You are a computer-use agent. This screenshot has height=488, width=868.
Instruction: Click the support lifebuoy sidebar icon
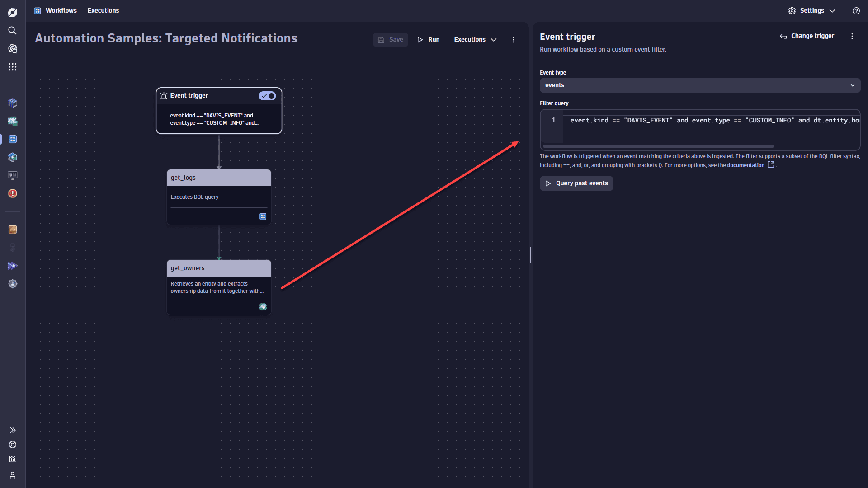click(13, 445)
